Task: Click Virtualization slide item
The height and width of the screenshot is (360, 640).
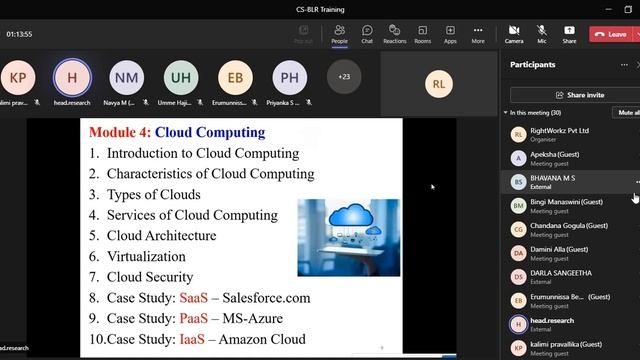Action: pyautogui.click(x=137, y=257)
